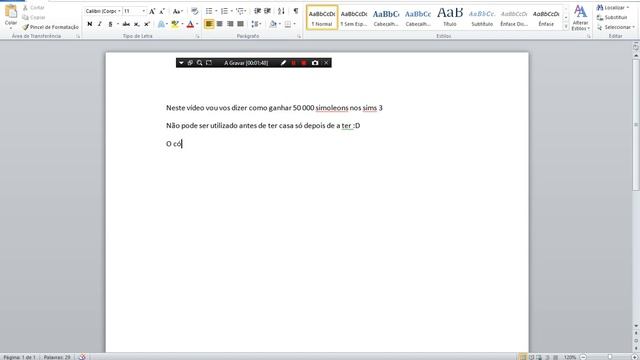Click the Copiar (Copy) button
The height and width of the screenshot is (360, 640).
pos(33,18)
